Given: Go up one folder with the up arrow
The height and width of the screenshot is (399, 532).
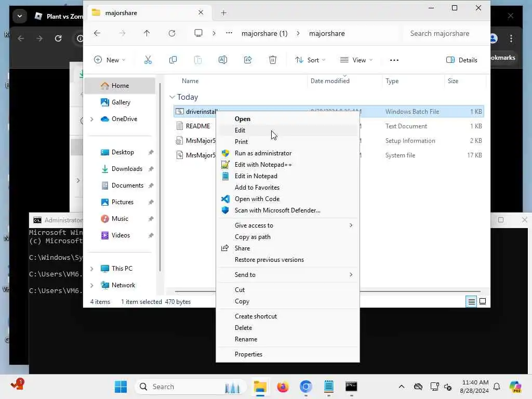Looking at the screenshot, I should point(147,33).
